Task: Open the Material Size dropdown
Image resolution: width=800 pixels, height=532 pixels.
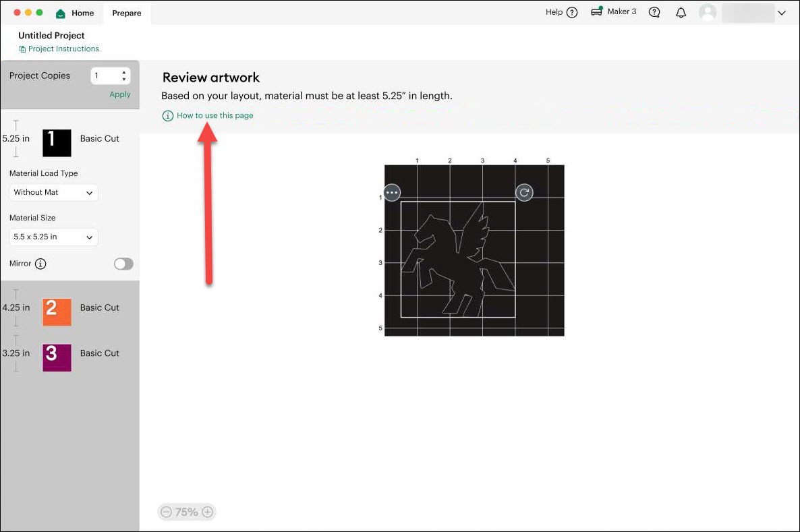Action: click(53, 237)
